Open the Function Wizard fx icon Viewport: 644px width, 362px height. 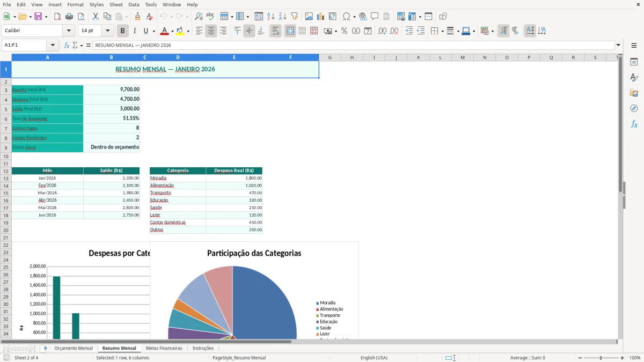click(67, 45)
